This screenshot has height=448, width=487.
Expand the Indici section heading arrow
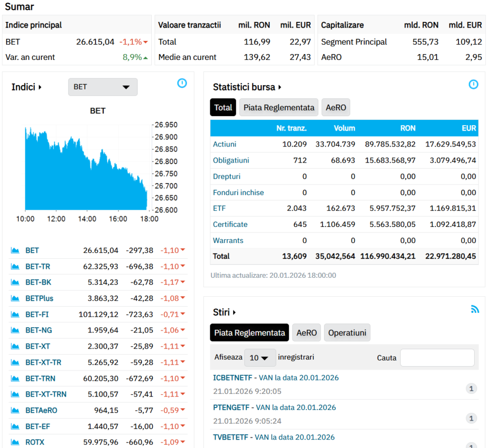click(40, 87)
